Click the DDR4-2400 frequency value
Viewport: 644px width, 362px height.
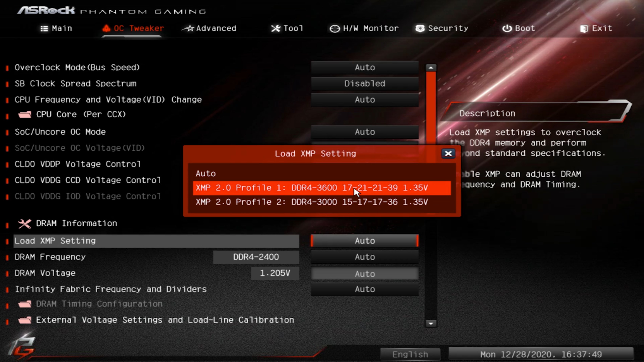coord(256,257)
